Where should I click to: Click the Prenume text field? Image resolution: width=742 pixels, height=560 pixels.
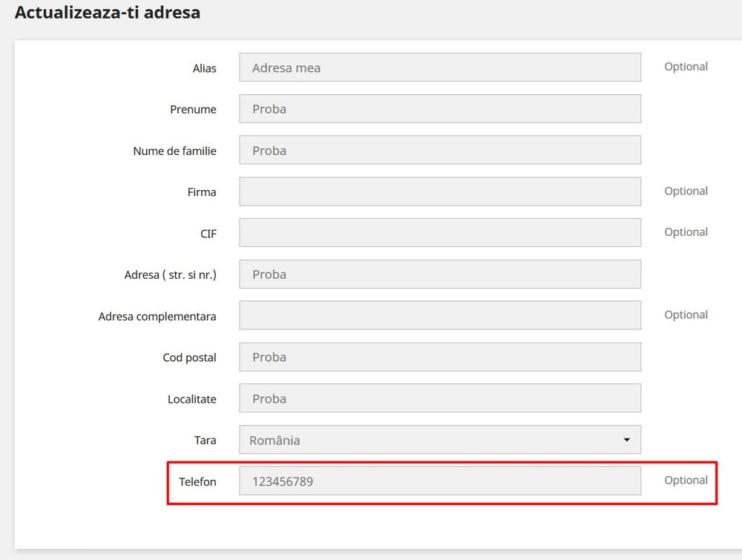click(439, 109)
